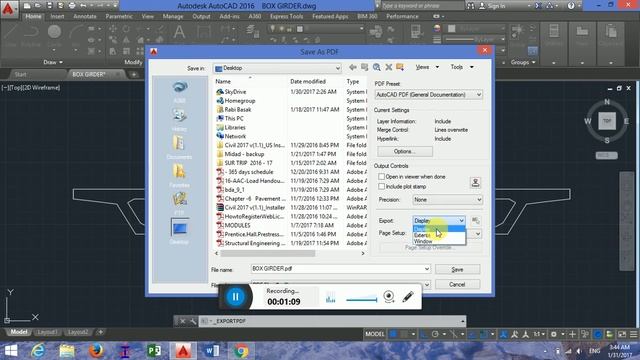Expand the Draw panel in ribbon
640x360 pixels.
click(x=53, y=62)
